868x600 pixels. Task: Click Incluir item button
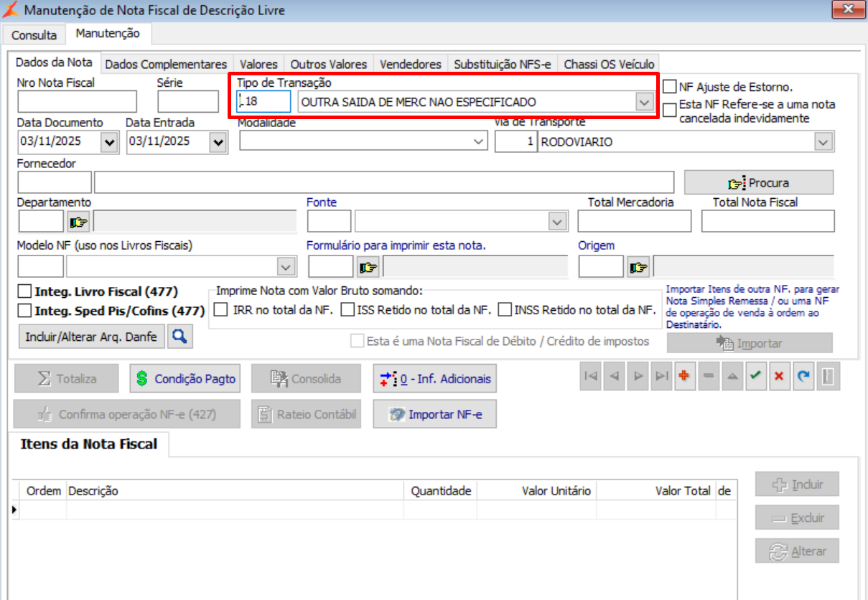pyautogui.click(x=797, y=484)
